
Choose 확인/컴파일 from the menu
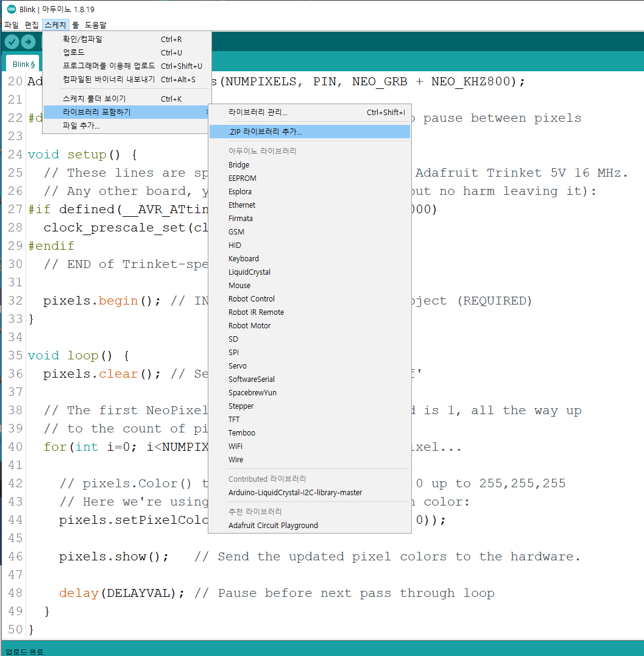click(x=127, y=40)
